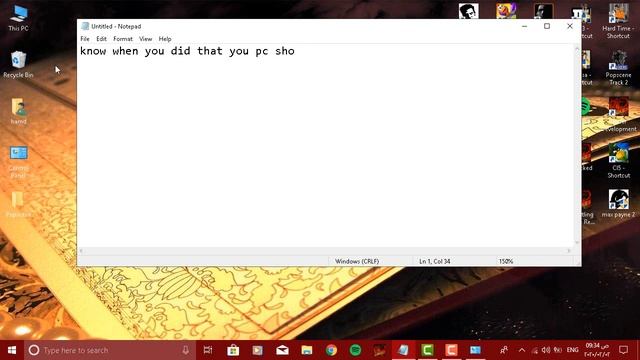This screenshot has width=640, height=360.
Task: Select the hamd user folder icon
Action: 18,111
